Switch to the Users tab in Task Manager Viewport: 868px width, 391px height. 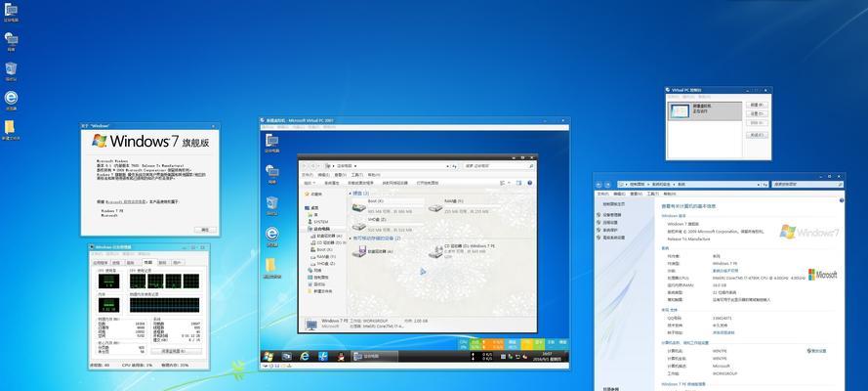177,263
